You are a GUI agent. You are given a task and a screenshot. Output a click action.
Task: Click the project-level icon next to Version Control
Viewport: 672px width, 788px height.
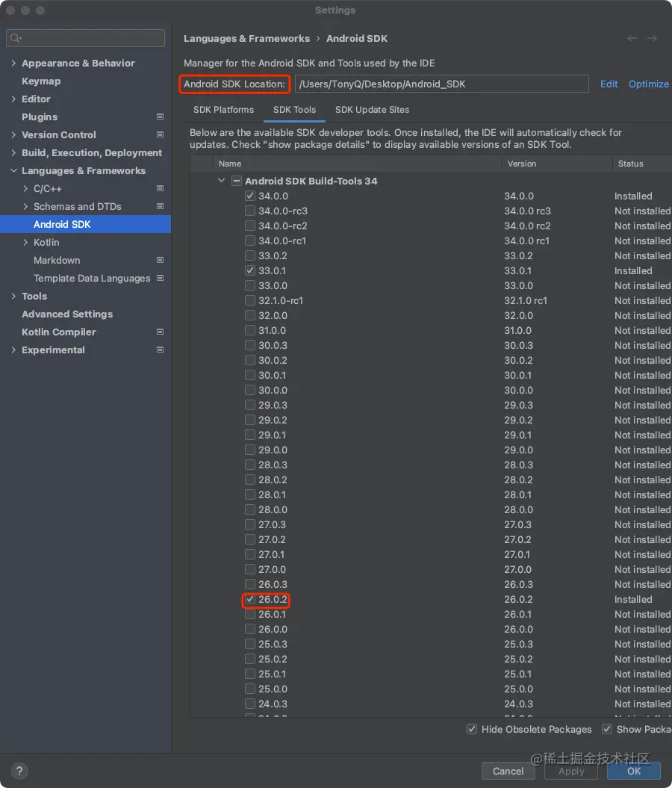(161, 134)
